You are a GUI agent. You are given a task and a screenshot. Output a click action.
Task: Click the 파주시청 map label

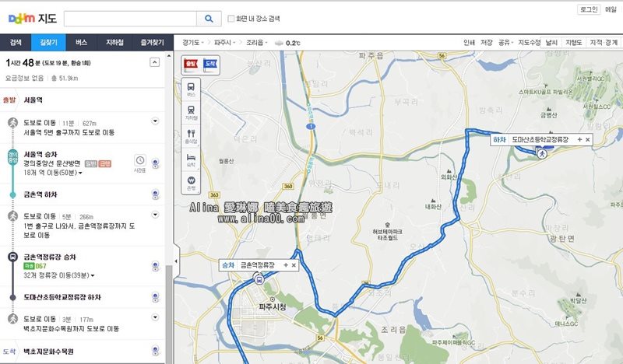[x=273, y=307]
